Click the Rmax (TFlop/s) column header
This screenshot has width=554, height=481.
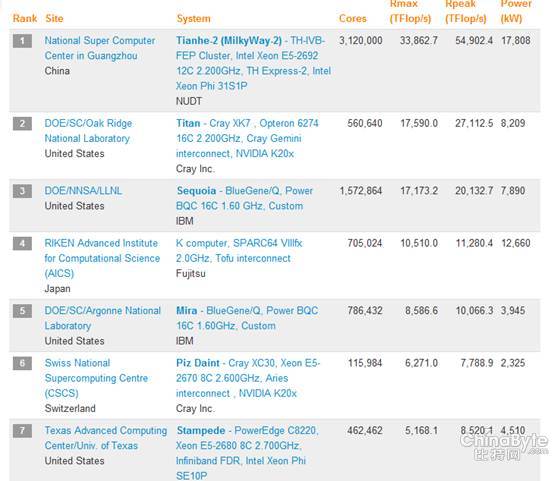(x=410, y=11)
